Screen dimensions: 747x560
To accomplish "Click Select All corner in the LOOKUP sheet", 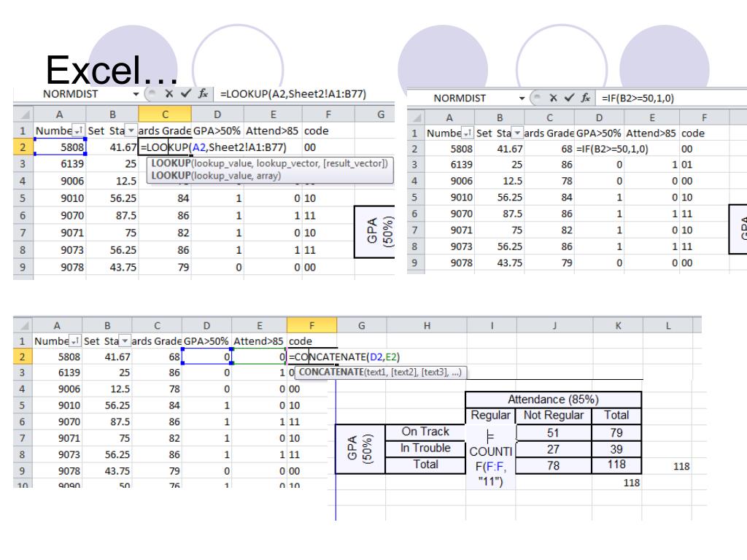I will [25, 114].
